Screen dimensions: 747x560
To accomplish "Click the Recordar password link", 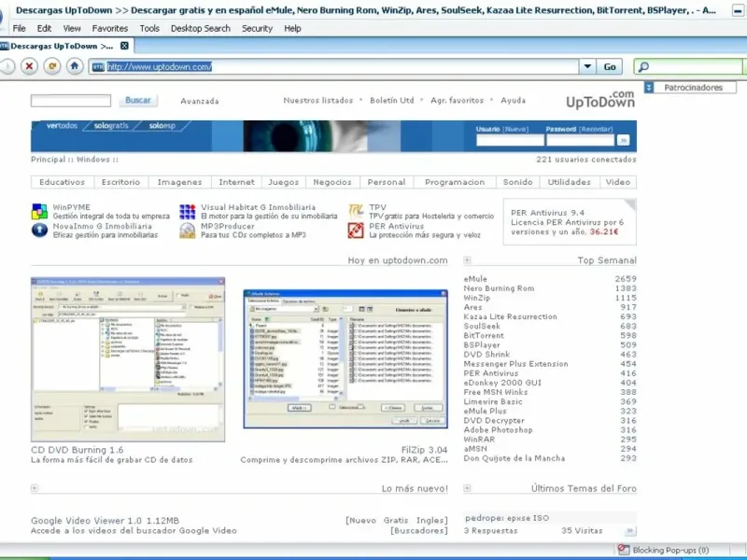I will point(596,129).
